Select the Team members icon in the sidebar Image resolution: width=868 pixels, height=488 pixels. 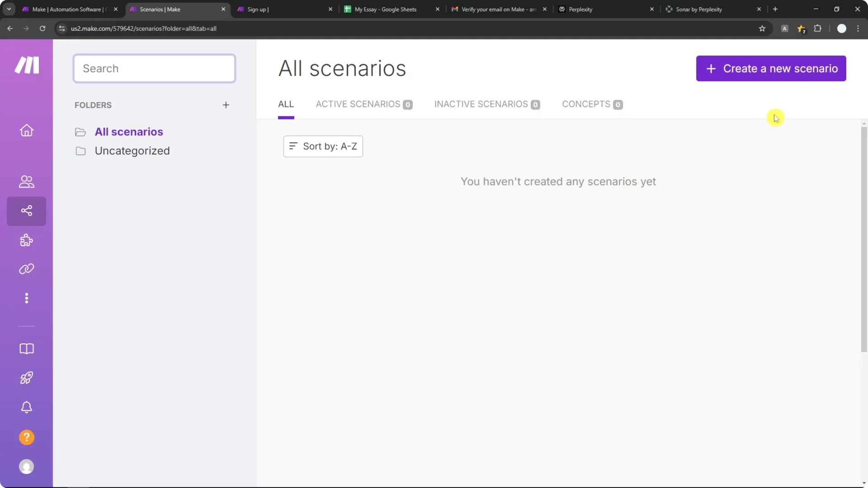click(x=26, y=182)
